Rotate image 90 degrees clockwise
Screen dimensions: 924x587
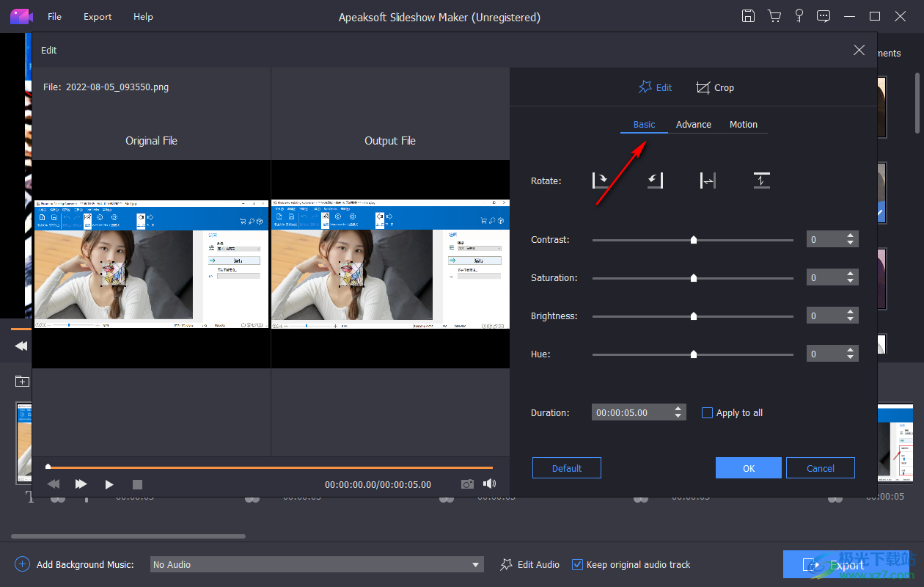[601, 181]
